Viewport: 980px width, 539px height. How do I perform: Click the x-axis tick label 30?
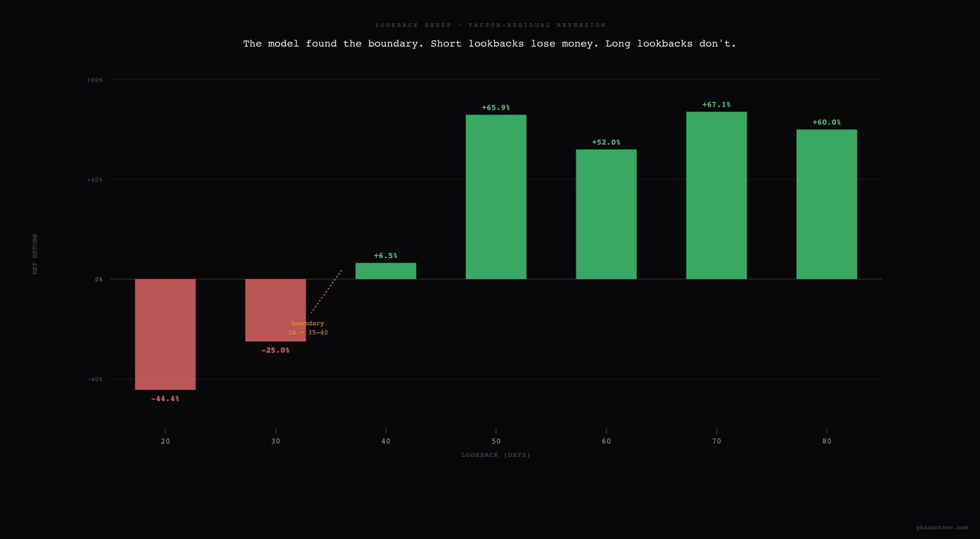coord(276,442)
